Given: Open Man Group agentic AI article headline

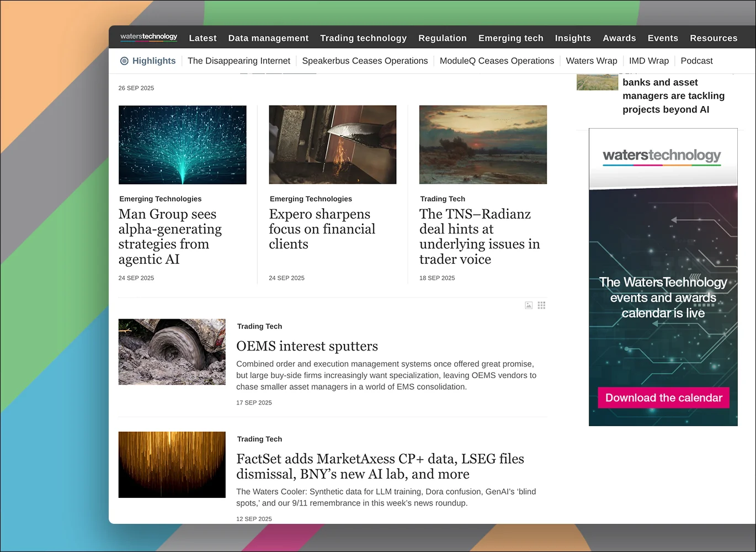Looking at the screenshot, I should click(x=170, y=236).
